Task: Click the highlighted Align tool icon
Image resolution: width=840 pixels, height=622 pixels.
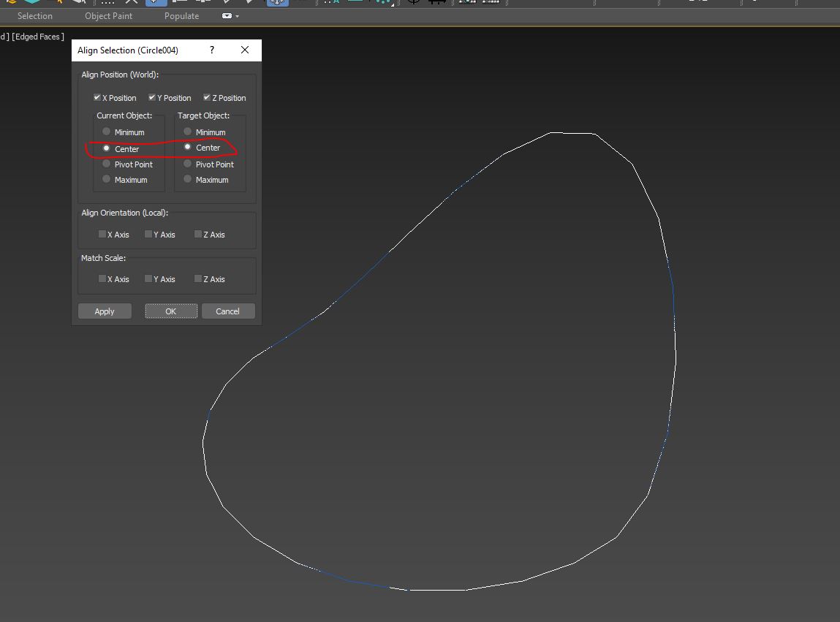Action: [276, 3]
